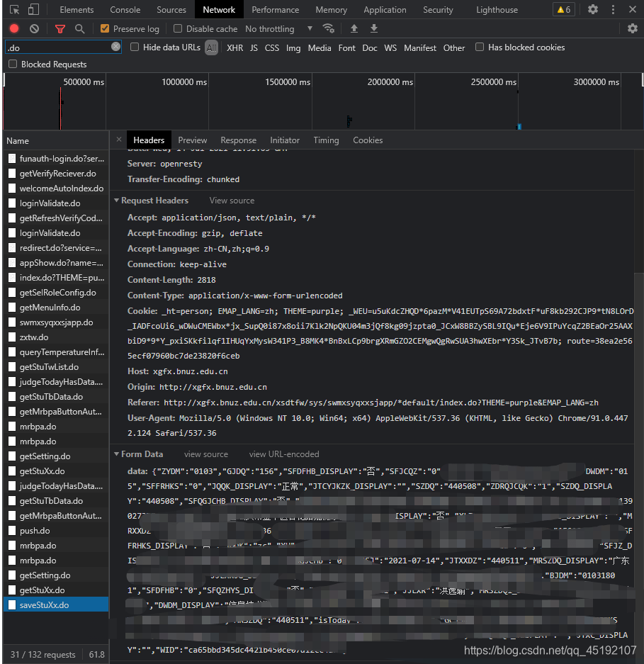Show the Timing tab
The width and height of the screenshot is (644, 664).
pos(326,140)
